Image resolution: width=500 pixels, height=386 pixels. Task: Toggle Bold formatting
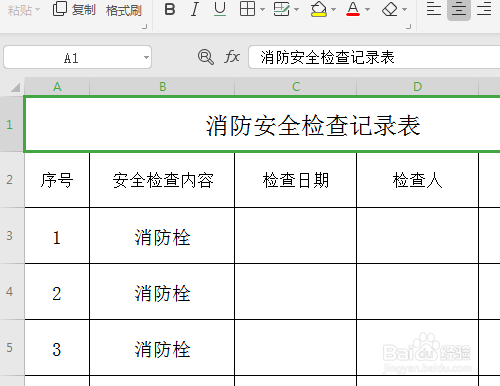(x=170, y=9)
